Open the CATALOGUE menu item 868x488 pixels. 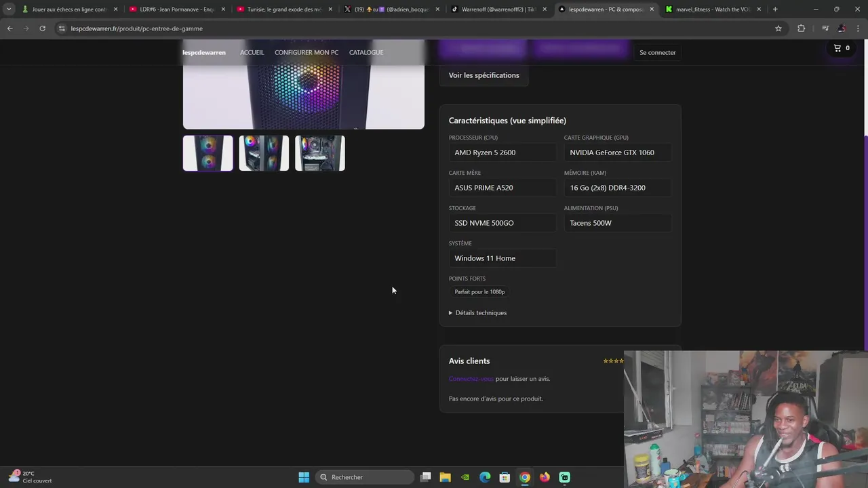pos(366,52)
